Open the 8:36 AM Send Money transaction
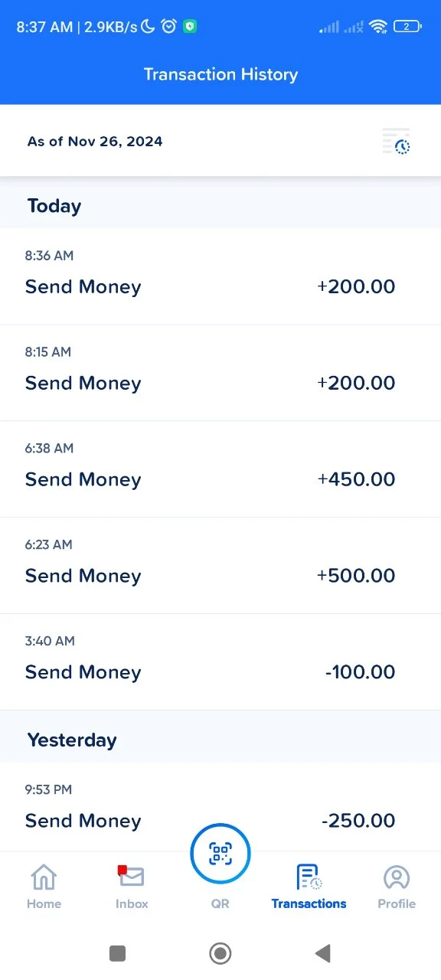Image resolution: width=441 pixels, height=980 pixels. pyautogui.click(x=220, y=276)
